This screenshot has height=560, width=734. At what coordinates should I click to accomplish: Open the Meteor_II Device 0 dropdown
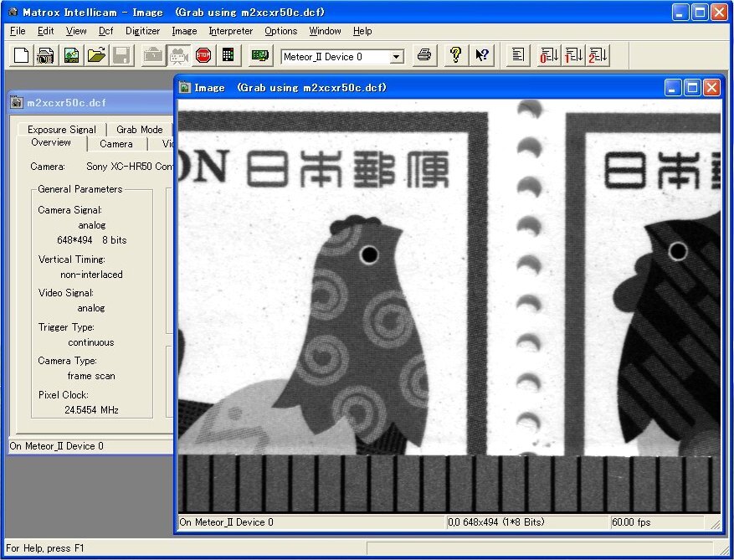[396, 57]
